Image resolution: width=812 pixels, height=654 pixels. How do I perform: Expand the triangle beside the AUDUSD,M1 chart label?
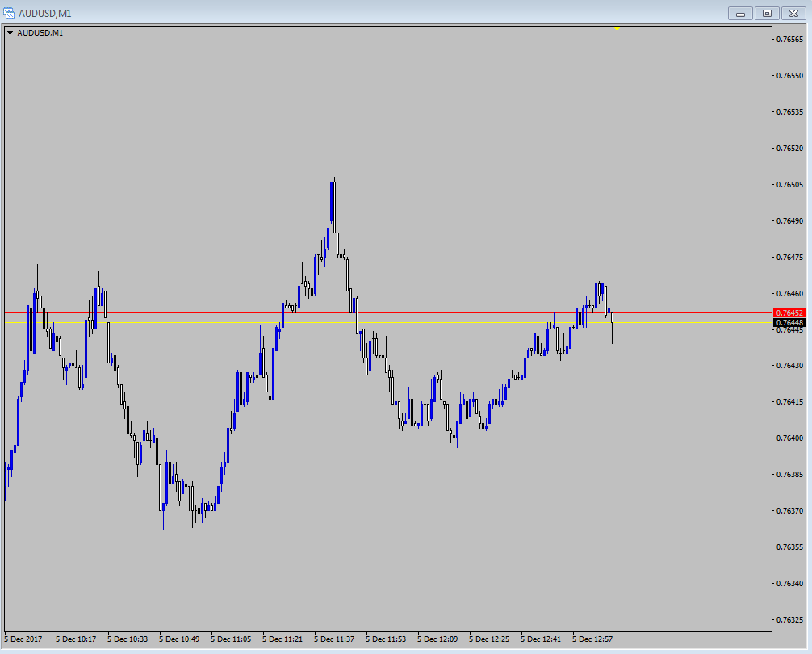[10, 33]
